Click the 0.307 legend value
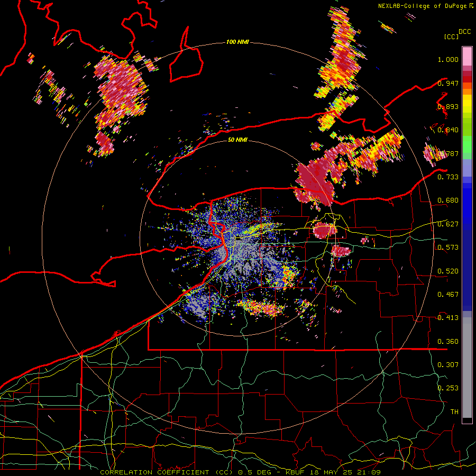 click(448, 365)
